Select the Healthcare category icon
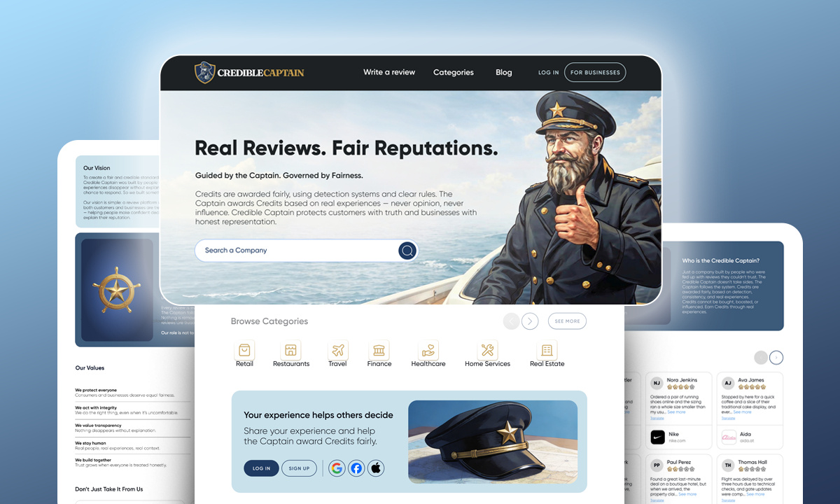 (428, 350)
